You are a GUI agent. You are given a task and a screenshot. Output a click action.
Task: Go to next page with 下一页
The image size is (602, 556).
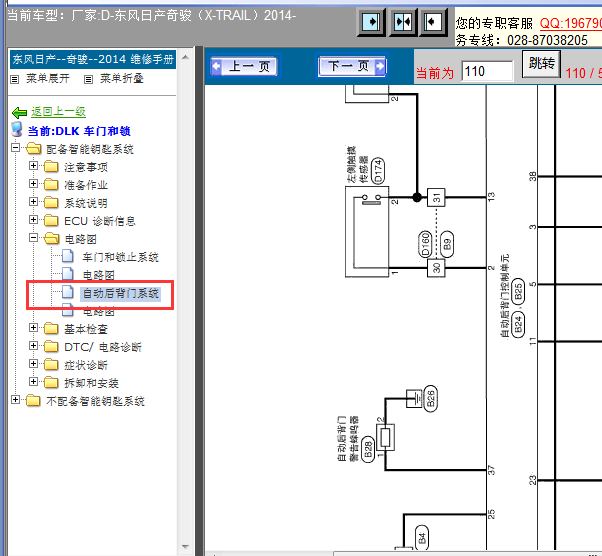351,66
